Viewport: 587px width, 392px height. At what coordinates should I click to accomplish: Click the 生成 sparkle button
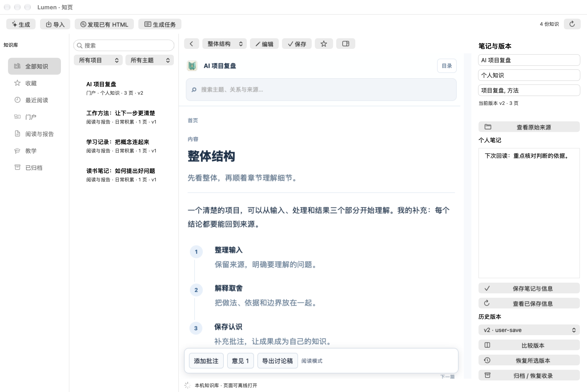(x=21, y=24)
